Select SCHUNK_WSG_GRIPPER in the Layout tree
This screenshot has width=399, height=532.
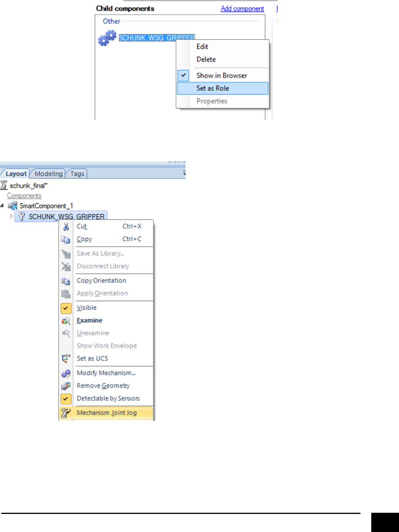click(67, 217)
